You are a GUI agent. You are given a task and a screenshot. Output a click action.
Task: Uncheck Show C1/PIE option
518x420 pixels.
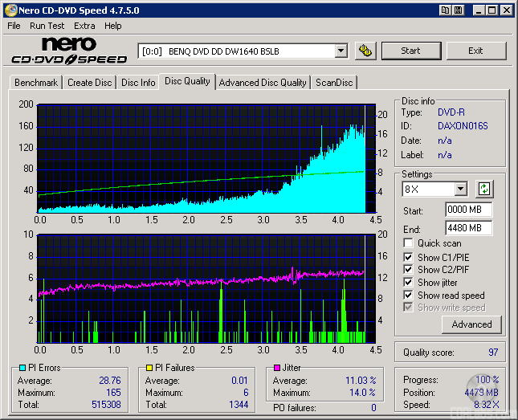click(409, 257)
